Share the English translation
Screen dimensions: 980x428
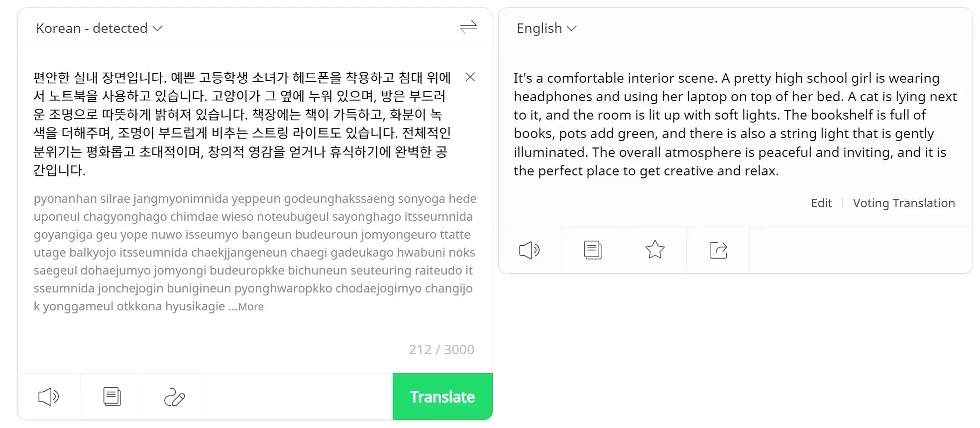[x=718, y=250]
